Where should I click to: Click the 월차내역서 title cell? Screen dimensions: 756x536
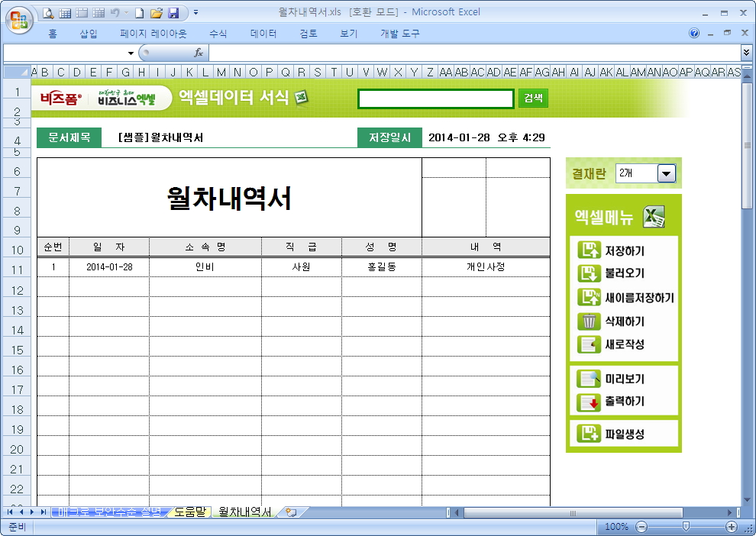(229, 198)
